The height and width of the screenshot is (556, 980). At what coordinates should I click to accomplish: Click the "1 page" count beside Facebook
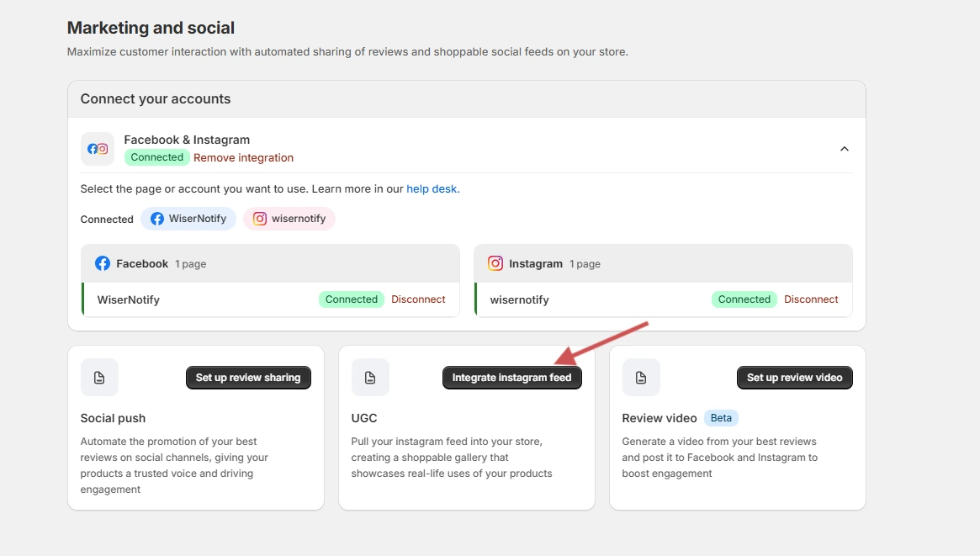[191, 264]
